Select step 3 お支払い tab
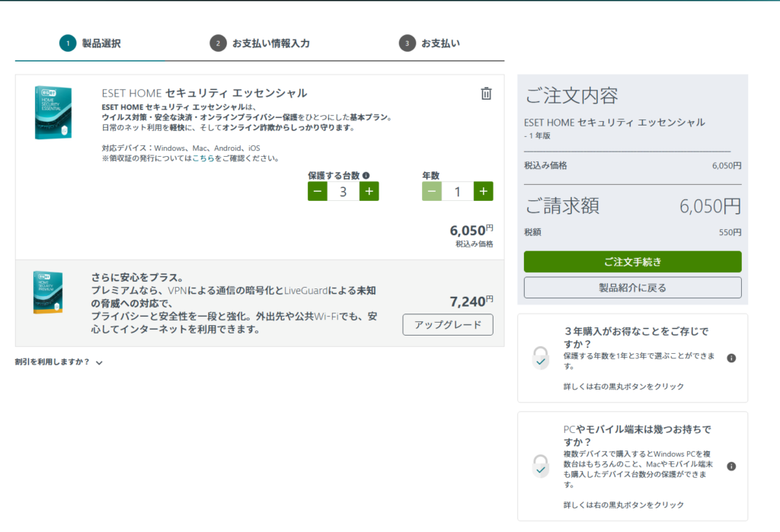 tap(430, 43)
